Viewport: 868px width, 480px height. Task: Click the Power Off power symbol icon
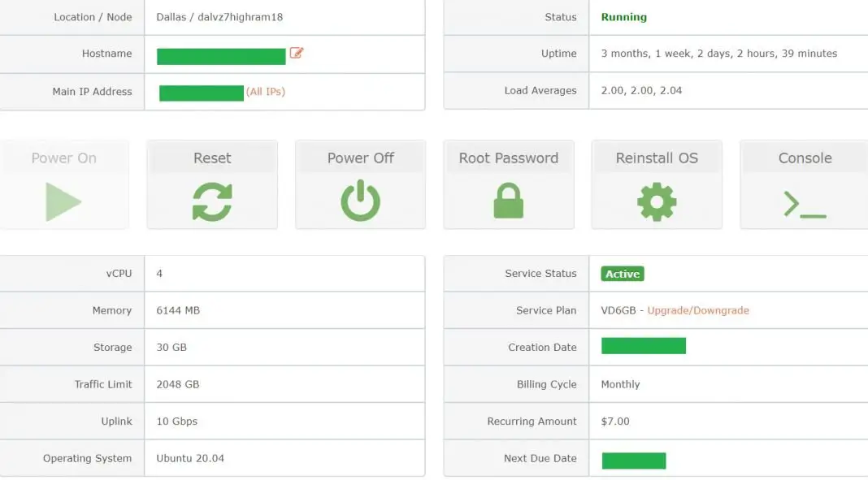(x=360, y=201)
